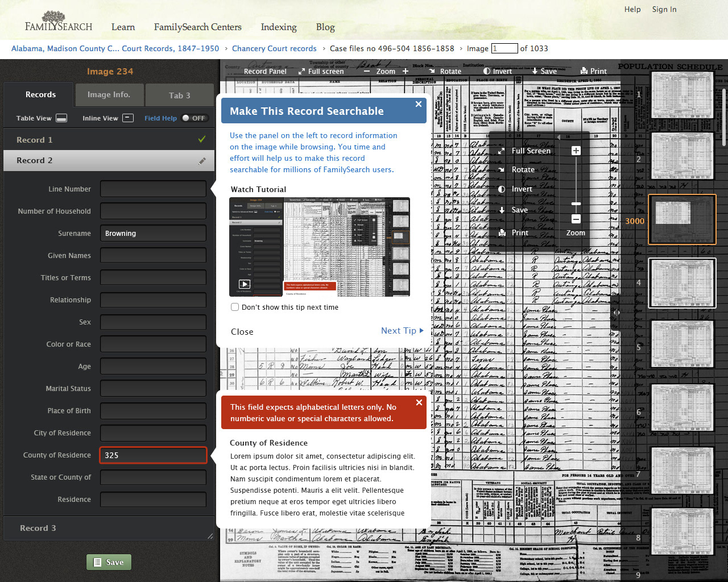Click the Record 1 green checkmark

click(x=201, y=139)
